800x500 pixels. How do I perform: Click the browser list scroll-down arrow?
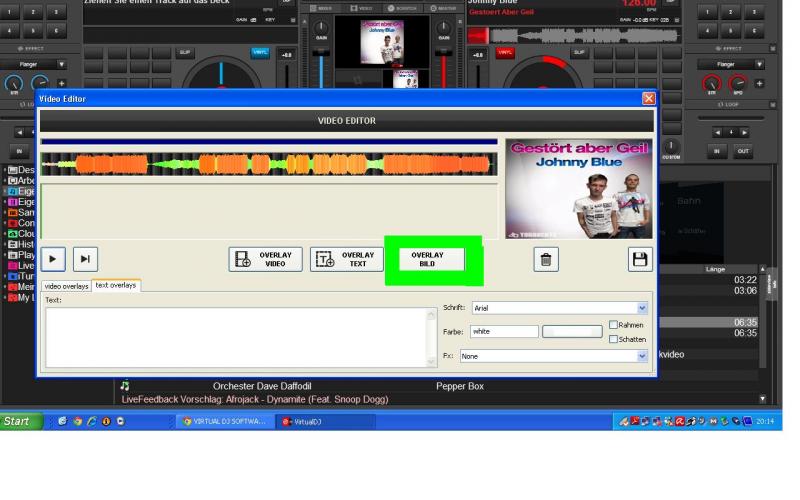763,399
